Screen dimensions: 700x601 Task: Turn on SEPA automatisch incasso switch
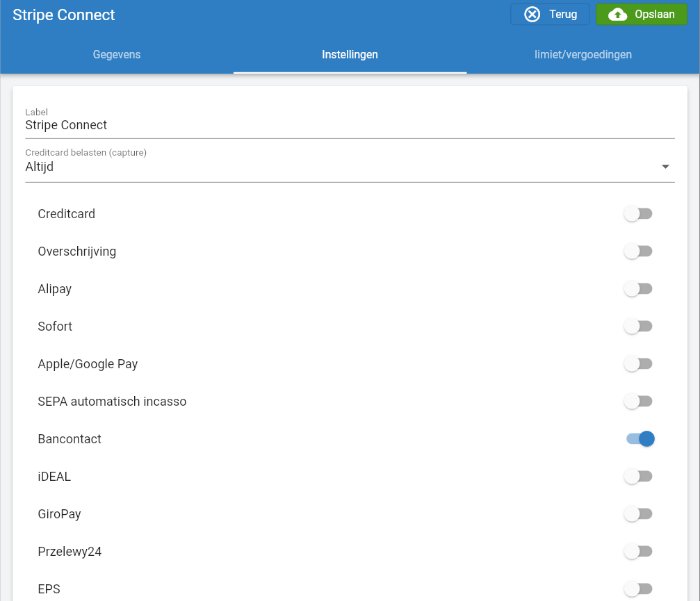pos(638,401)
